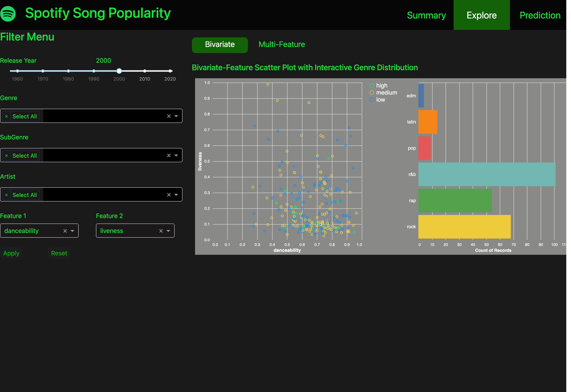Viewport: 571px width, 392px height.
Task: Expand the Genre dropdown arrow
Action: pos(176,116)
